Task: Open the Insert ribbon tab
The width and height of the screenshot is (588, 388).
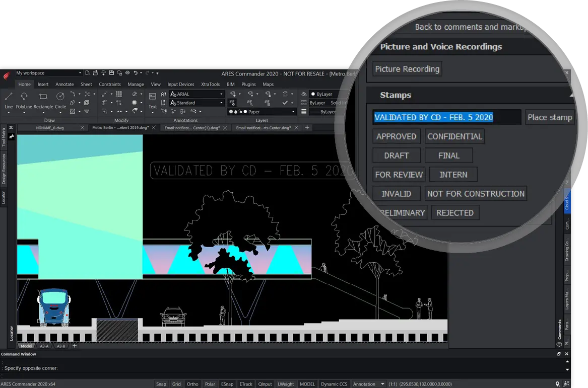Action: tap(43, 84)
